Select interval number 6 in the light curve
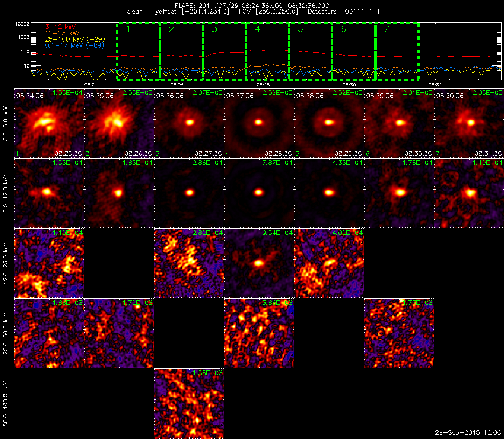The width and height of the screenshot is (504, 439). click(354, 51)
